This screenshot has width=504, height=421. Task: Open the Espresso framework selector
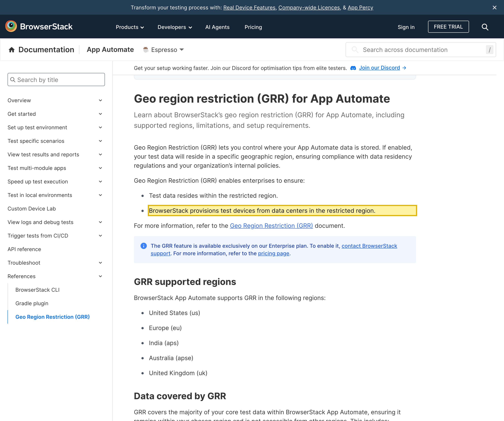pyautogui.click(x=164, y=50)
